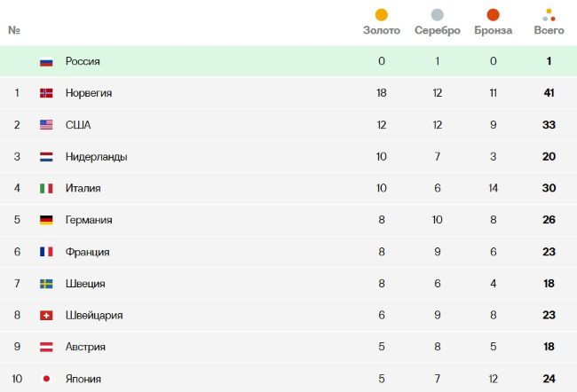This screenshot has height=392, width=577.
Task: Open the Норвегия country link
Action: coord(88,93)
